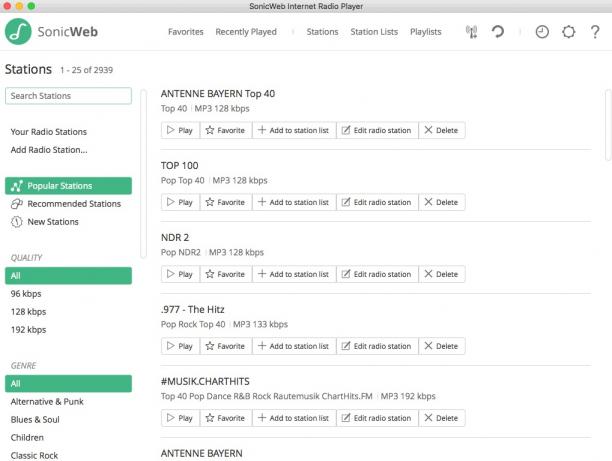Click the station list scrollbar

pyautogui.click(x=608, y=125)
